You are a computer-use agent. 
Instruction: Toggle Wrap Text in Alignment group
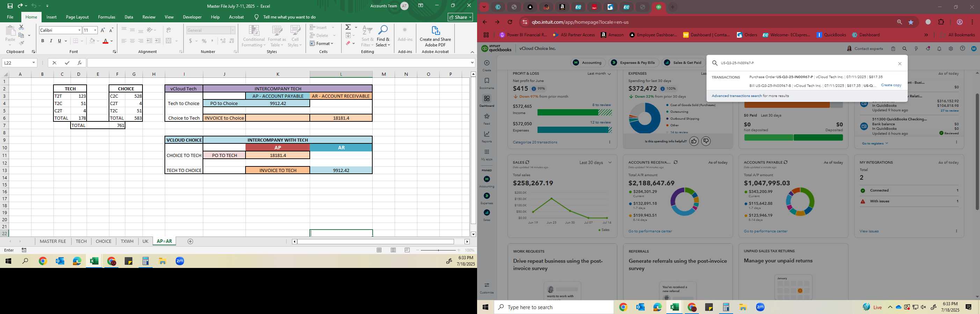pos(169,30)
